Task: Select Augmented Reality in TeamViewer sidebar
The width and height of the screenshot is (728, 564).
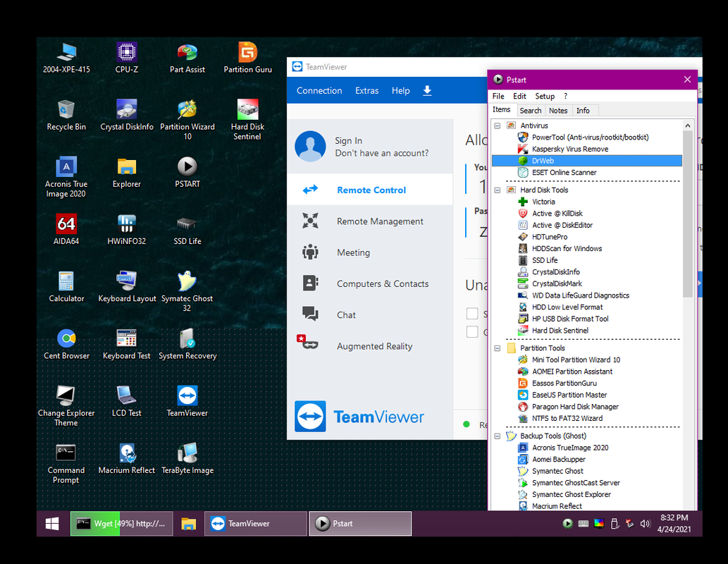Action: click(x=369, y=346)
